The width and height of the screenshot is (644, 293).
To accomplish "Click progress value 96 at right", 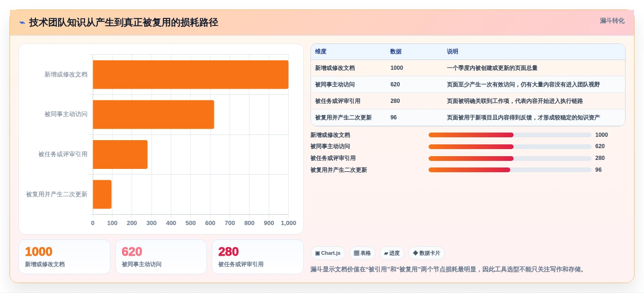I will coord(599,170).
